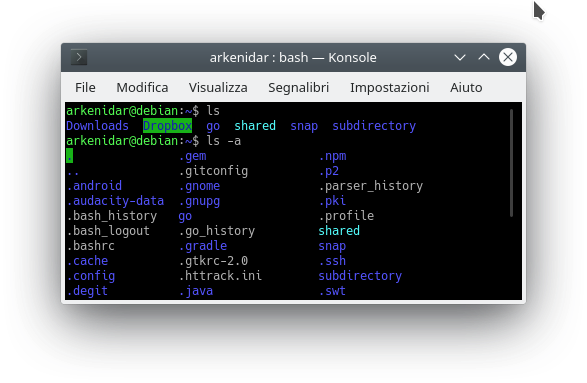Image resolution: width=587 pixels, height=383 pixels.
Task: Click the '.npm' directory entry
Action: tap(332, 156)
